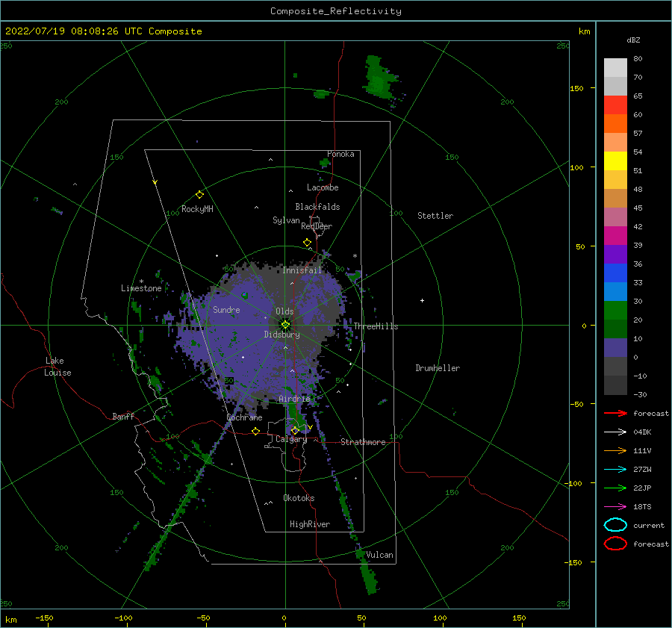Click the Strathmore town label
The width and height of the screenshot is (672, 628).
(363, 442)
